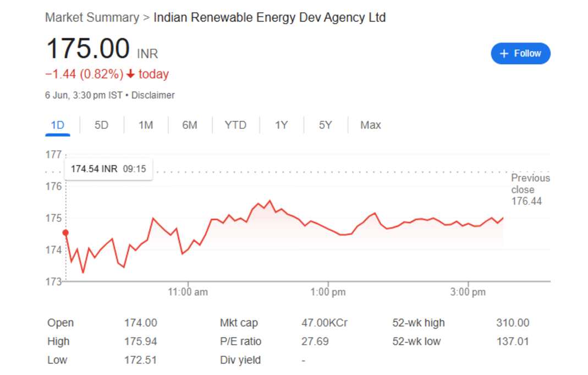
Task: Click the Indian Renewable Energy Dev Agency Ltd title
Action: (270, 17)
